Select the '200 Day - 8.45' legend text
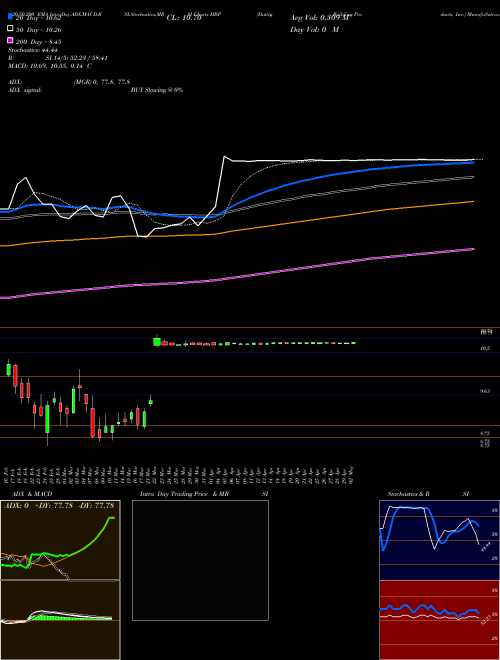This screenshot has height=660, width=500. (x=38, y=42)
